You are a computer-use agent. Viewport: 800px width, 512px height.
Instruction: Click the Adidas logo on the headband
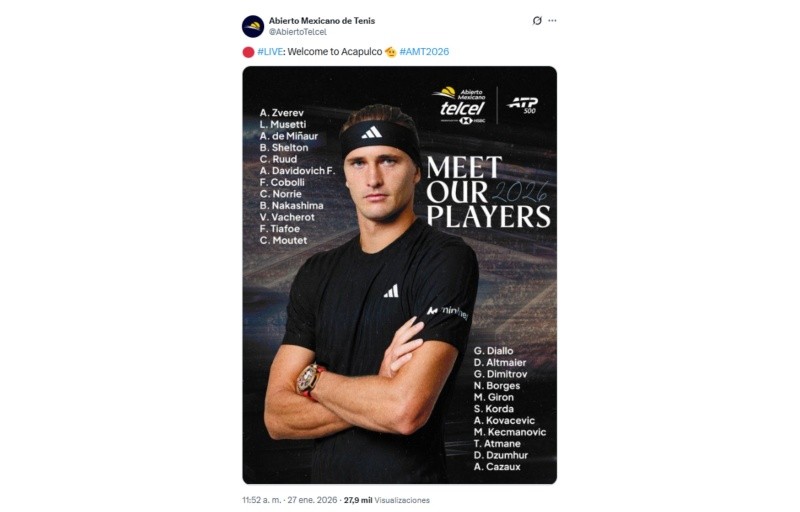point(372,133)
